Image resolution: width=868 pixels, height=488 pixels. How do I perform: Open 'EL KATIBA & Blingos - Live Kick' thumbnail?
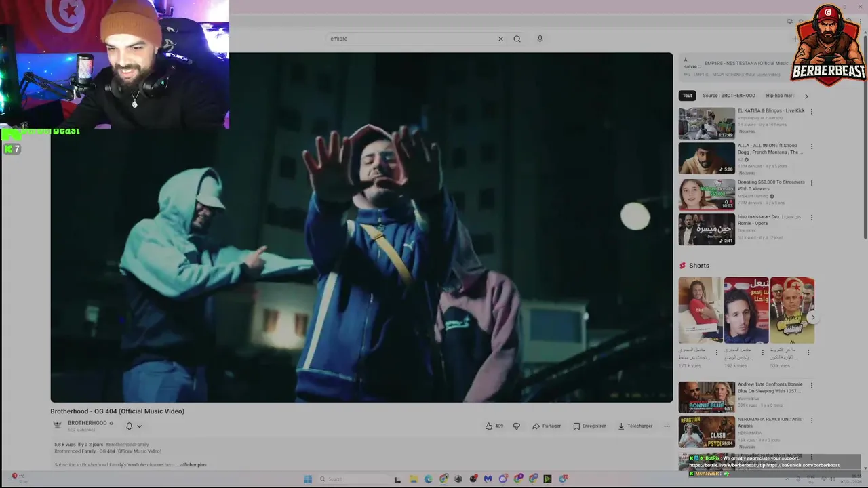[x=707, y=123]
